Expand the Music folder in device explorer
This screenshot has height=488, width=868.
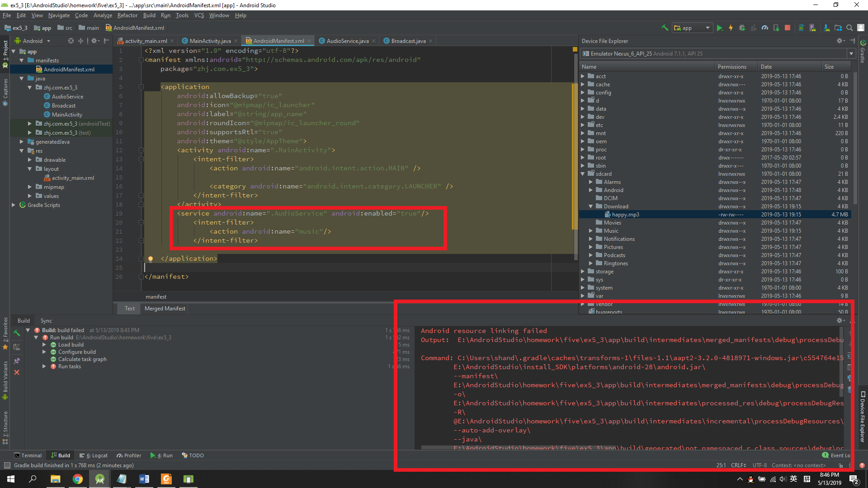point(591,231)
